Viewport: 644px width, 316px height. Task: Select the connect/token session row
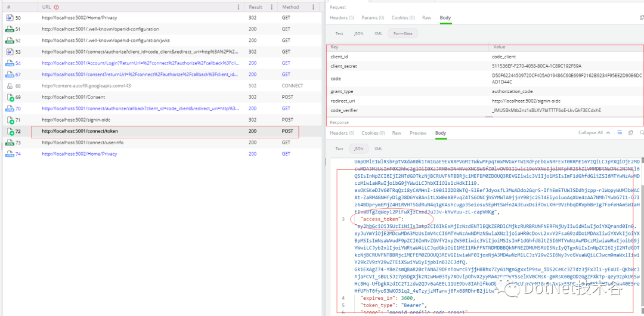[162, 132]
